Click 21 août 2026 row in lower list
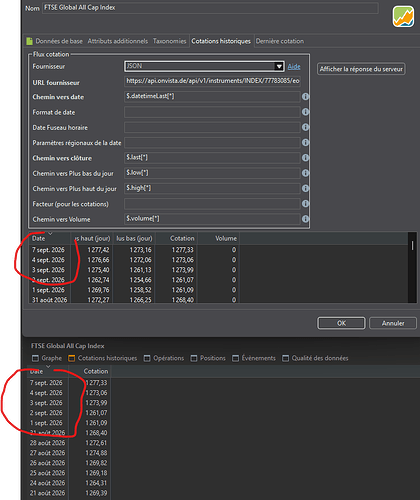The image size is (420, 500). 47,493
